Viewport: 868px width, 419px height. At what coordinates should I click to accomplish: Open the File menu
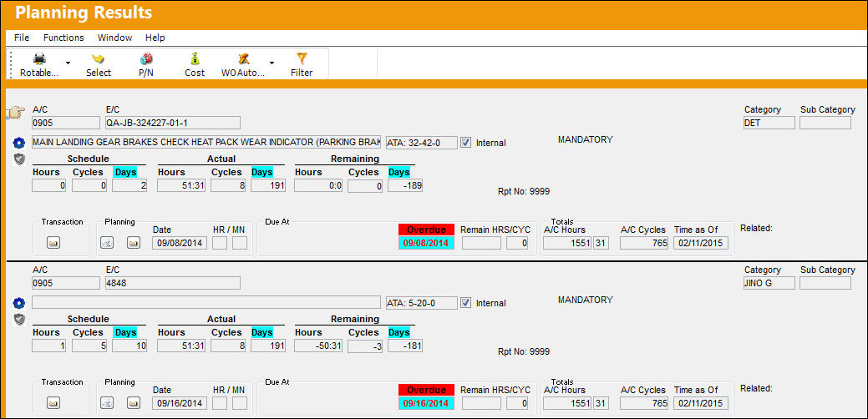[22, 38]
